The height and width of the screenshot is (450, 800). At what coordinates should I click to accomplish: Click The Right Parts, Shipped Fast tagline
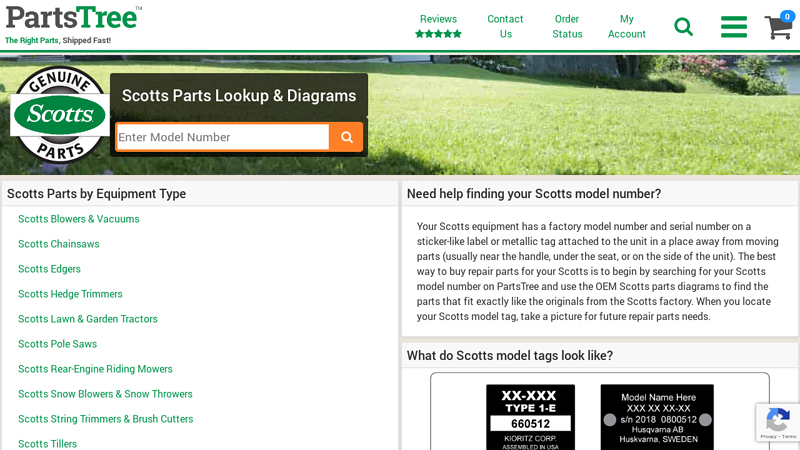[58, 40]
